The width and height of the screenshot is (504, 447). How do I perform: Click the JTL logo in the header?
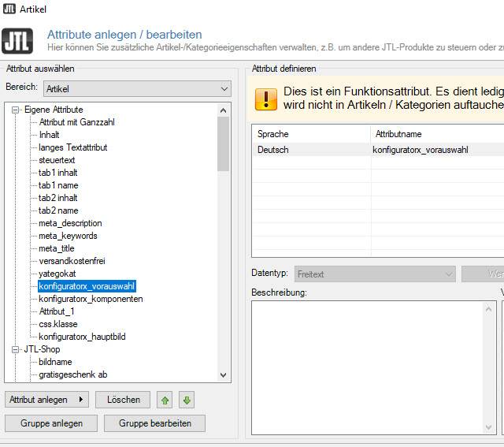tap(17, 41)
